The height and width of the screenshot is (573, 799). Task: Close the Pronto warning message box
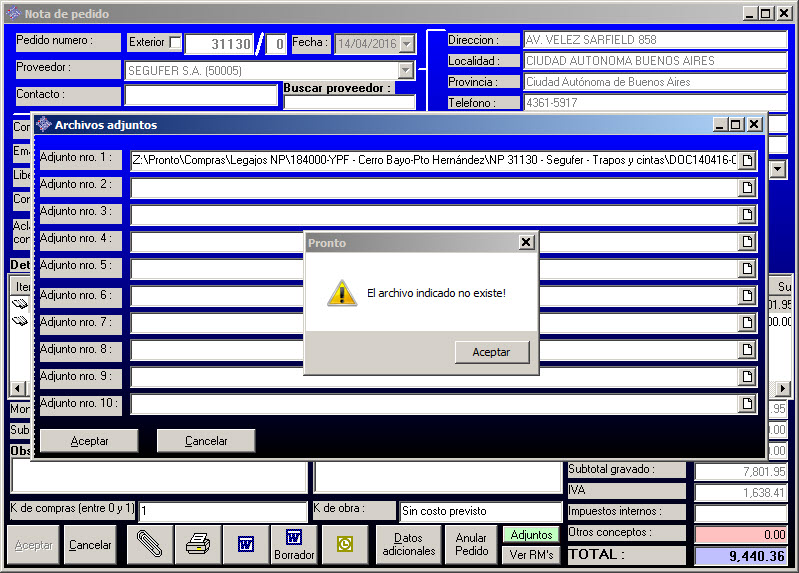[x=526, y=243]
